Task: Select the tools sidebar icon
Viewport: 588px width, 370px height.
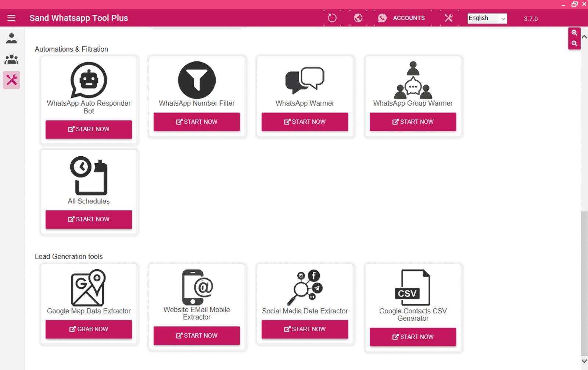Action: tap(11, 80)
